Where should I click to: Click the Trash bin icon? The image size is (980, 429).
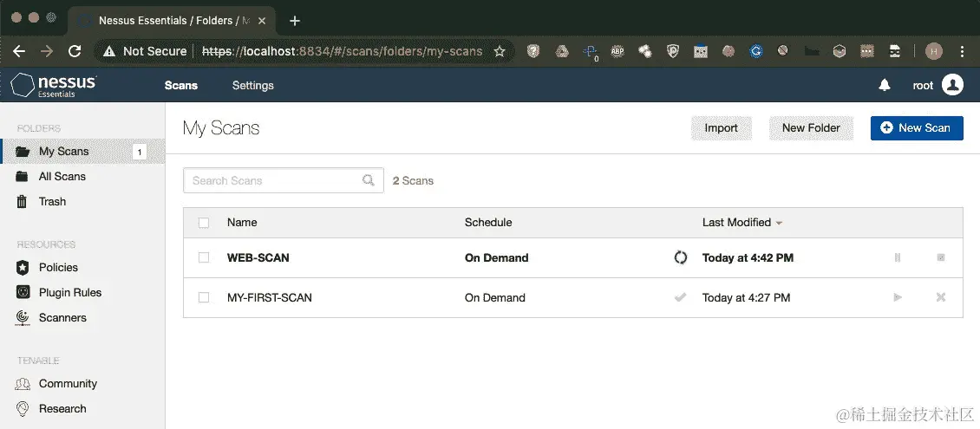(x=22, y=201)
